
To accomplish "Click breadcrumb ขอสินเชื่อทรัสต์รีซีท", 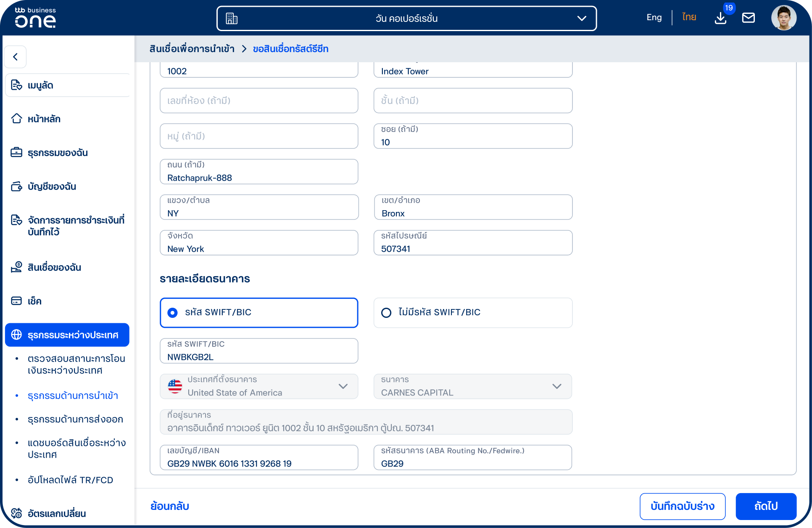I will 290,49.
